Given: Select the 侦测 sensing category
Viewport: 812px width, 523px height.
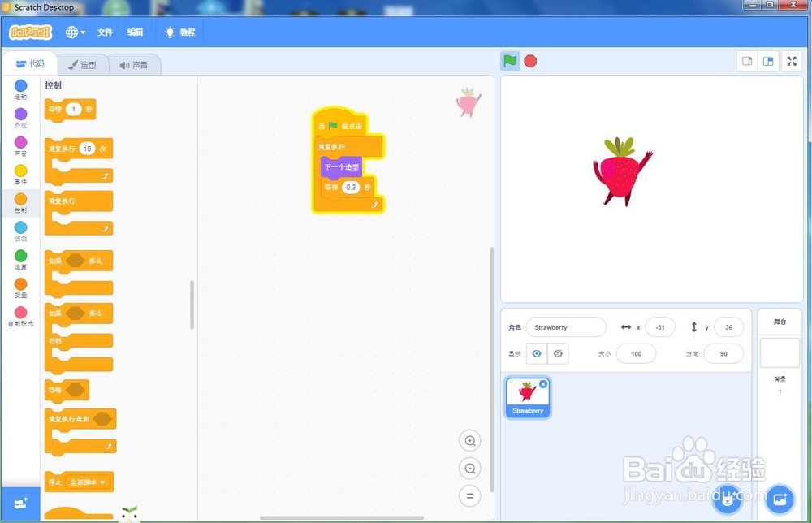Looking at the screenshot, I should 21,231.
